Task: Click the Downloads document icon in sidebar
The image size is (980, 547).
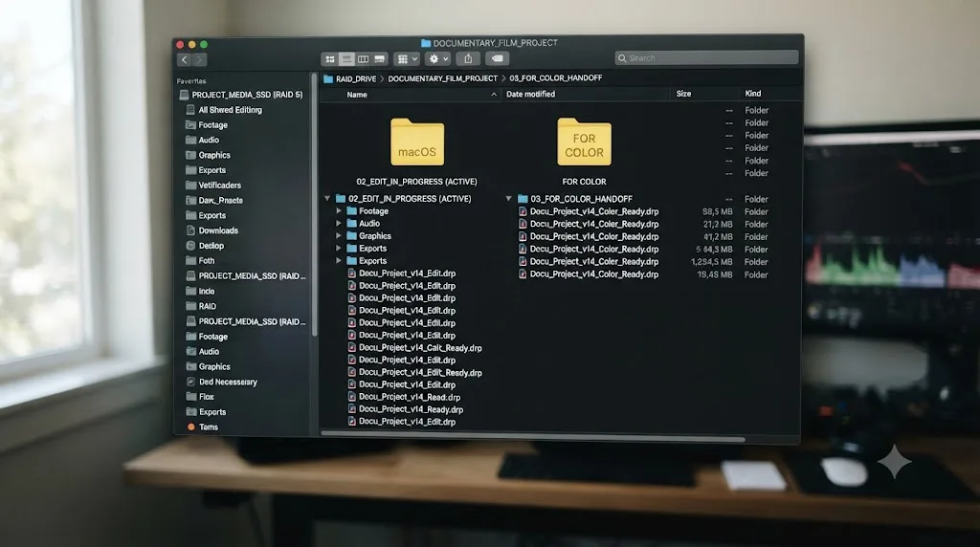Action: click(190, 230)
